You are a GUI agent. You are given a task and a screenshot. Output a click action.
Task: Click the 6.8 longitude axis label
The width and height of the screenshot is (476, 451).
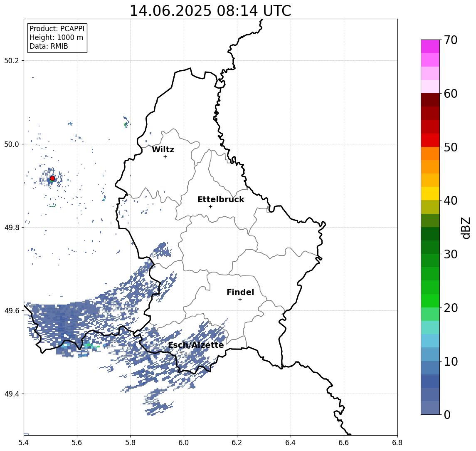(397, 443)
